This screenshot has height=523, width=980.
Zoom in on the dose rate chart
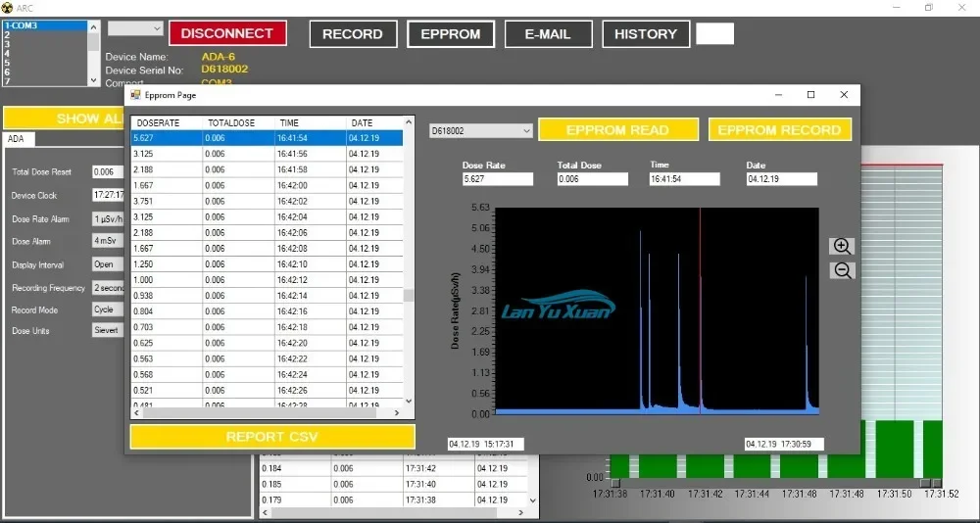click(x=842, y=247)
